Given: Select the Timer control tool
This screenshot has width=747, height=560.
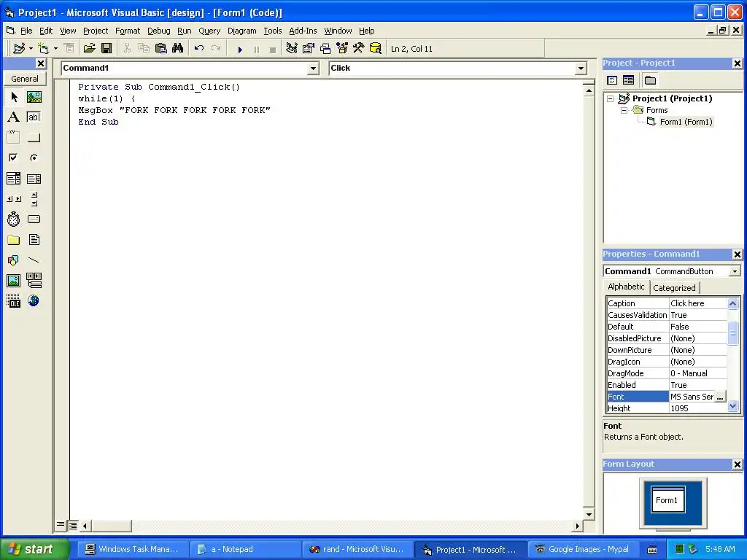Looking at the screenshot, I should [x=14, y=219].
